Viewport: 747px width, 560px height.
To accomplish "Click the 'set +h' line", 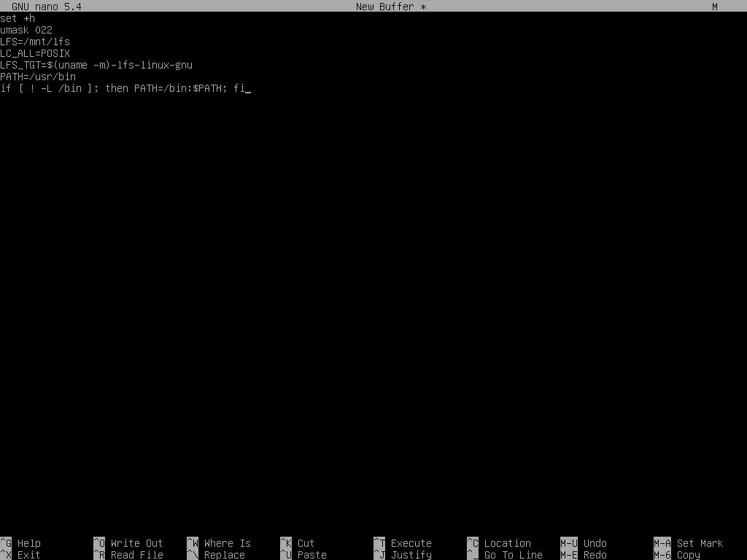I will (x=18, y=18).
